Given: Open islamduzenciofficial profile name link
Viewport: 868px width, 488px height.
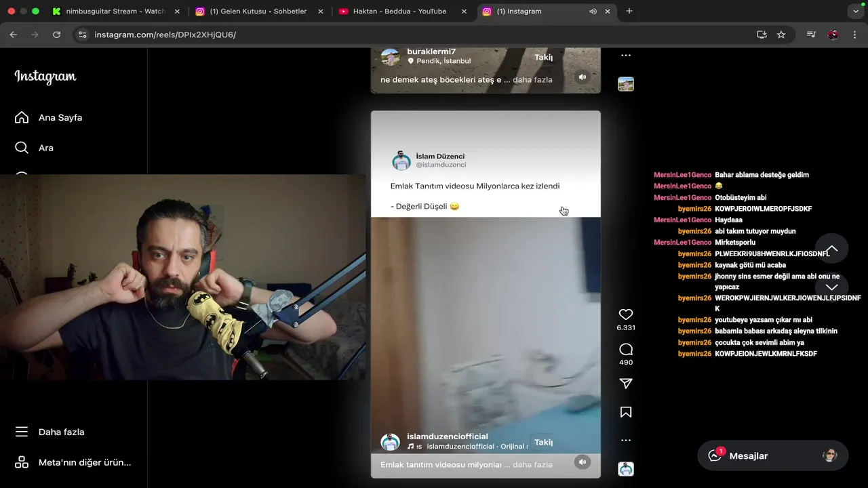Looking at the screenshot, I should tap(448, 436).
